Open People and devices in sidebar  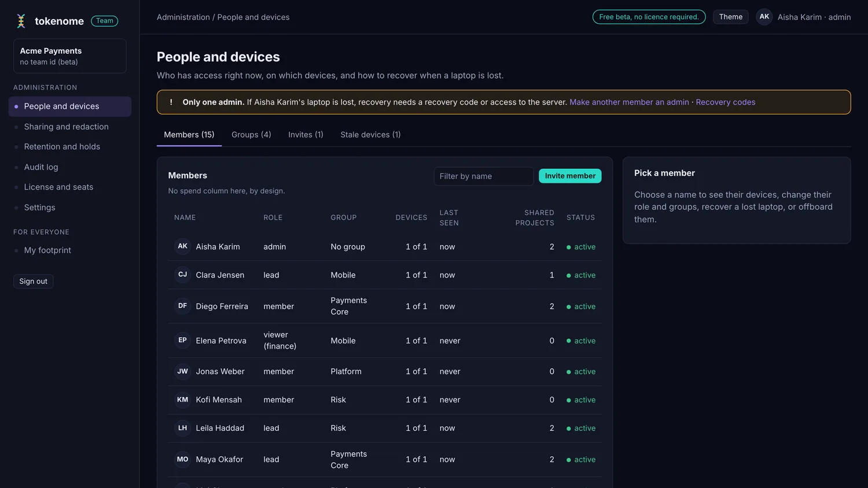coord(70,106)
